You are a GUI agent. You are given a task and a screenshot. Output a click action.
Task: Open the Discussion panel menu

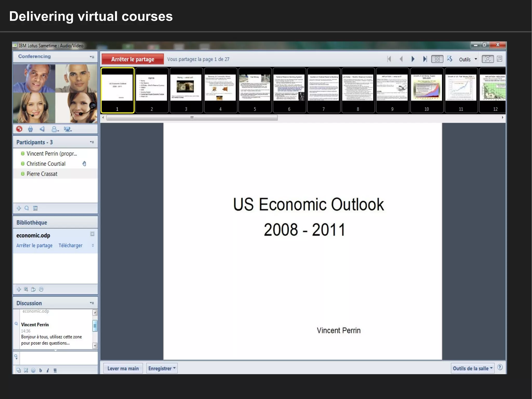click(x=92, y=303)
